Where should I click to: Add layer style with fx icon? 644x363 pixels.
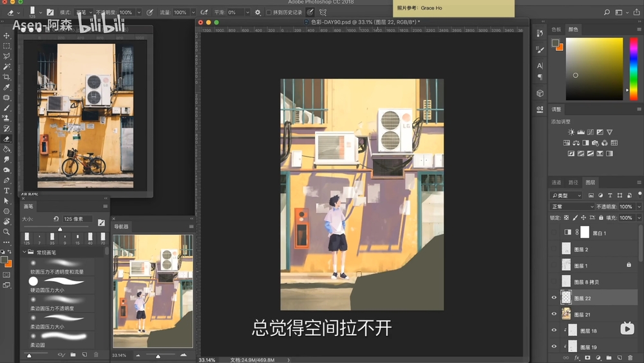pyautogui.click(x=577, y=357)
